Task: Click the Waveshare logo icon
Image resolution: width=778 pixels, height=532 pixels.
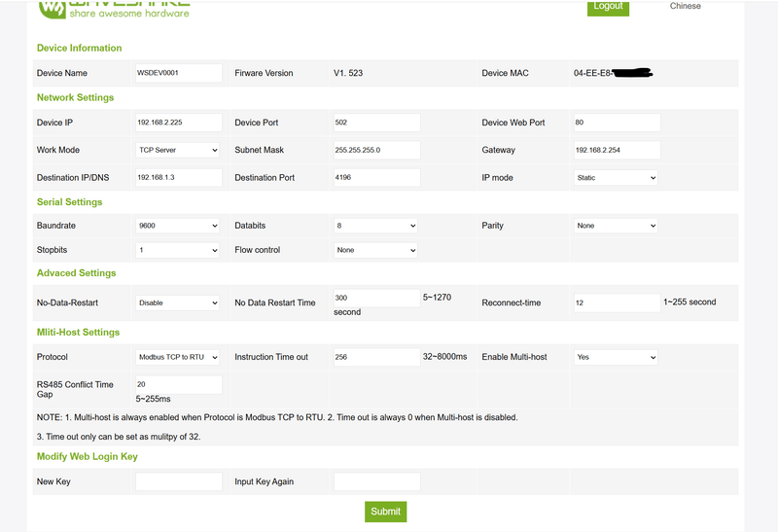Action: pyautogui.click(x=53, y=9)
